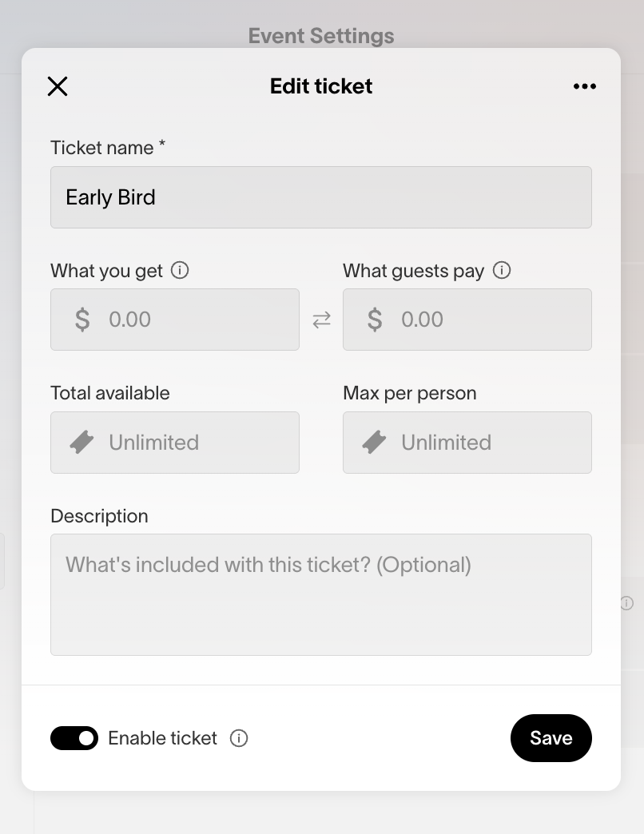Click the Event Settings heading behind dialog
Screen dimensions: 644x834
pos(321,36)
